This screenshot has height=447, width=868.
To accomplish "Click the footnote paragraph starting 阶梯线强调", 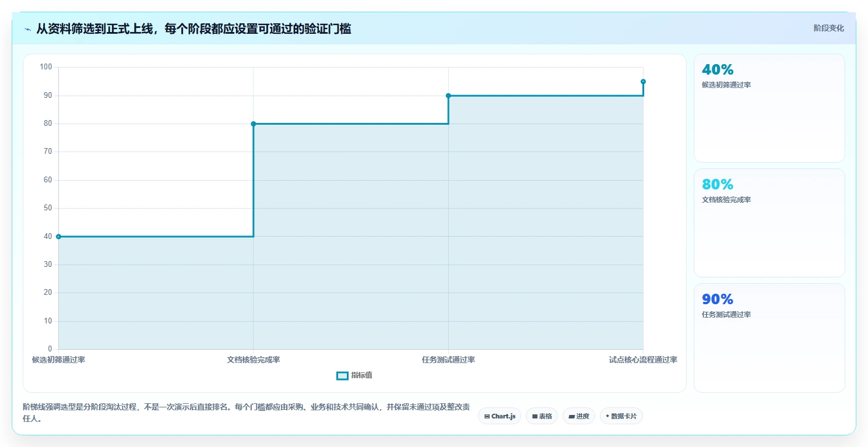I will pos(246,413).
